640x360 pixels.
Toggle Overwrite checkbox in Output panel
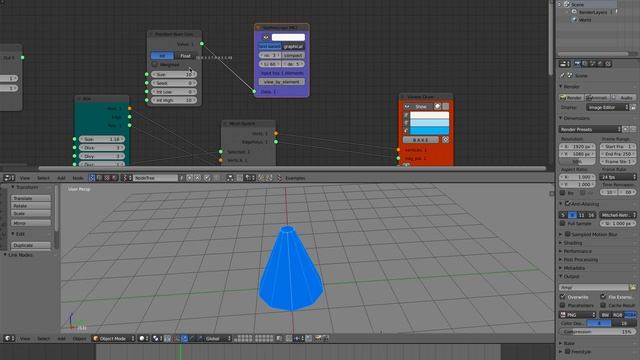[x=562, y=297]
